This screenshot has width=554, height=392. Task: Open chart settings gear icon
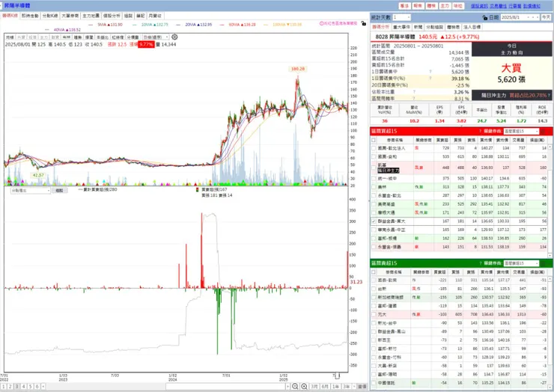pyautogui.click(x=174, y=37)
